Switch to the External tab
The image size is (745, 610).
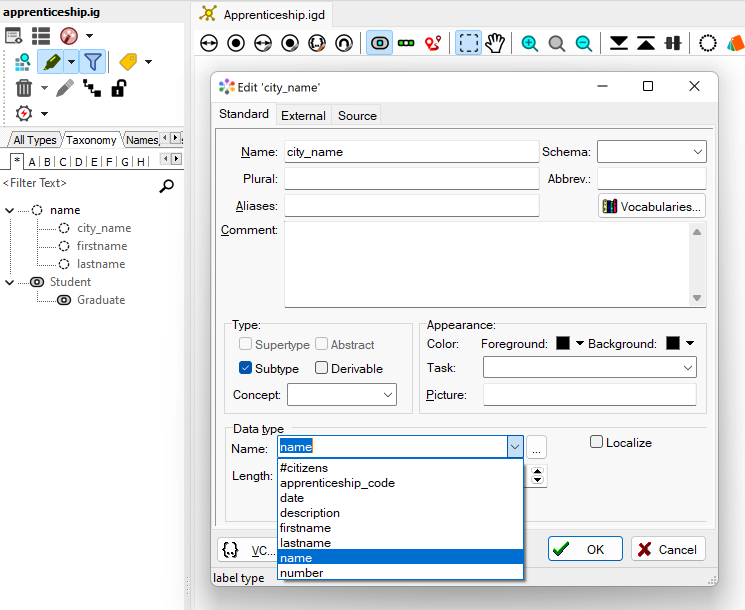click(x=303, y=116)
